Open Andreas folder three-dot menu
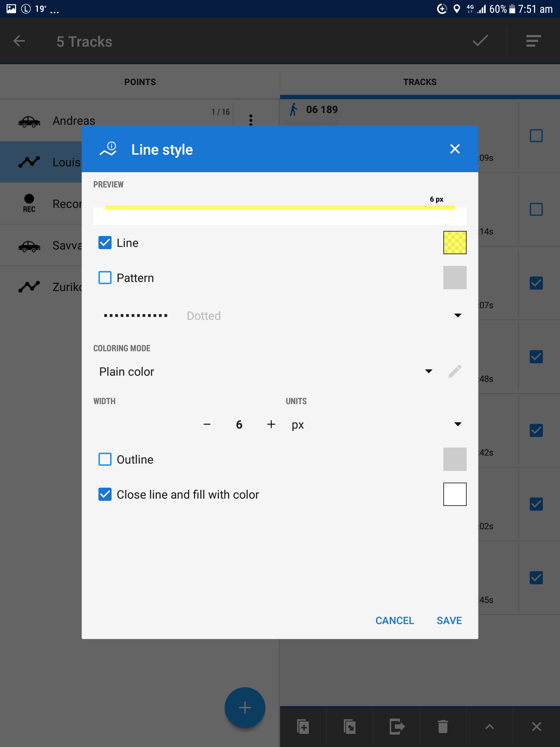Image resolution: width=560 pixels, height=747 pixels. [x=250, y=120]
